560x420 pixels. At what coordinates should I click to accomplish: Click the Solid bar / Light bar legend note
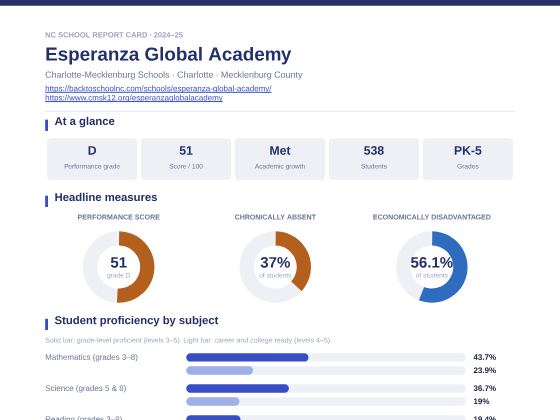(x=188, y=340)
